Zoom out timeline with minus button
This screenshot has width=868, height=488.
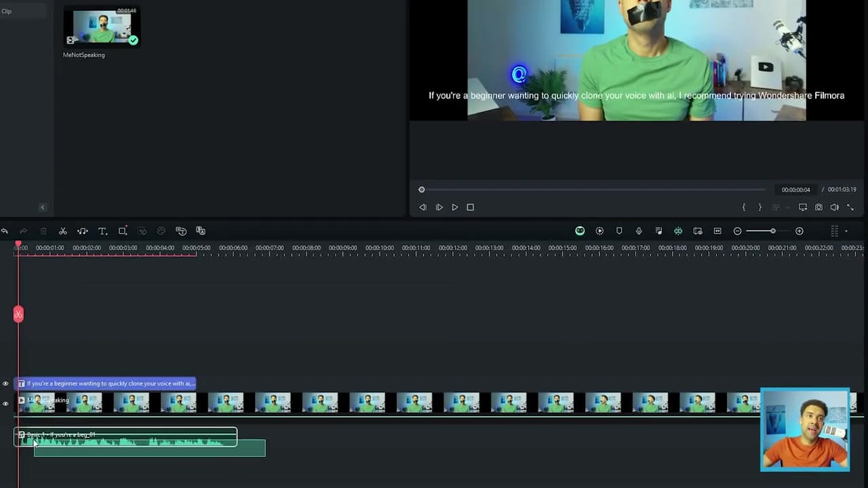(x=737, y=231)
